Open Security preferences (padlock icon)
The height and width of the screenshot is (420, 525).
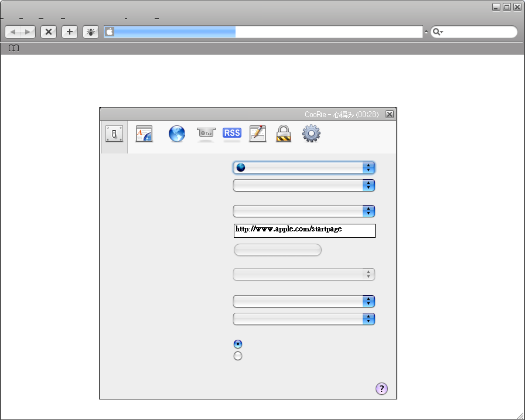pos(284,134)
